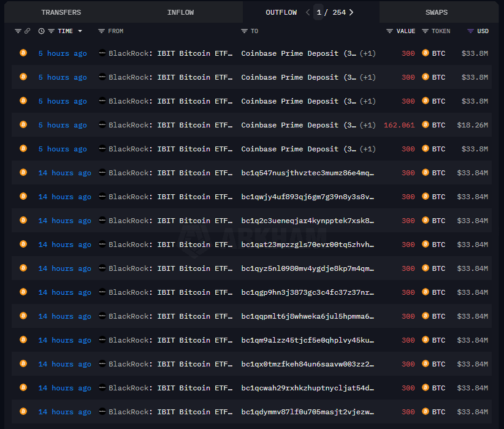Click the clock icon beside the TIME column

click(41, 31)
